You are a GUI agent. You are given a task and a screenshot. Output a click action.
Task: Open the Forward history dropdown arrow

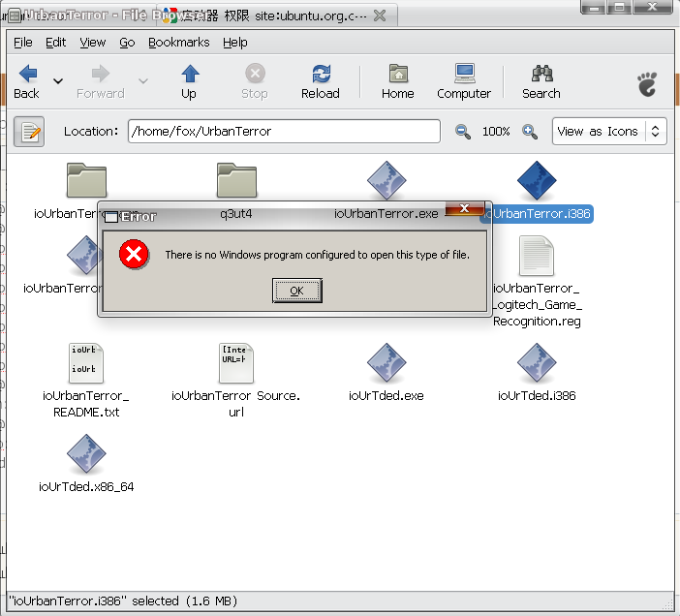143,81
